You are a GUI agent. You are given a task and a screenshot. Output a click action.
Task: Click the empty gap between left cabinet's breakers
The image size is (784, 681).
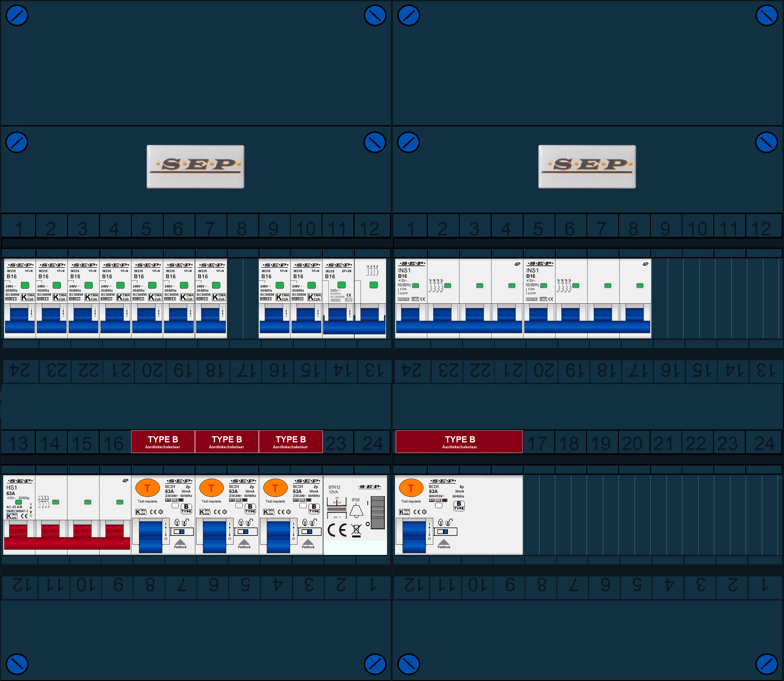pyautogui.click(x=242, y=298)
